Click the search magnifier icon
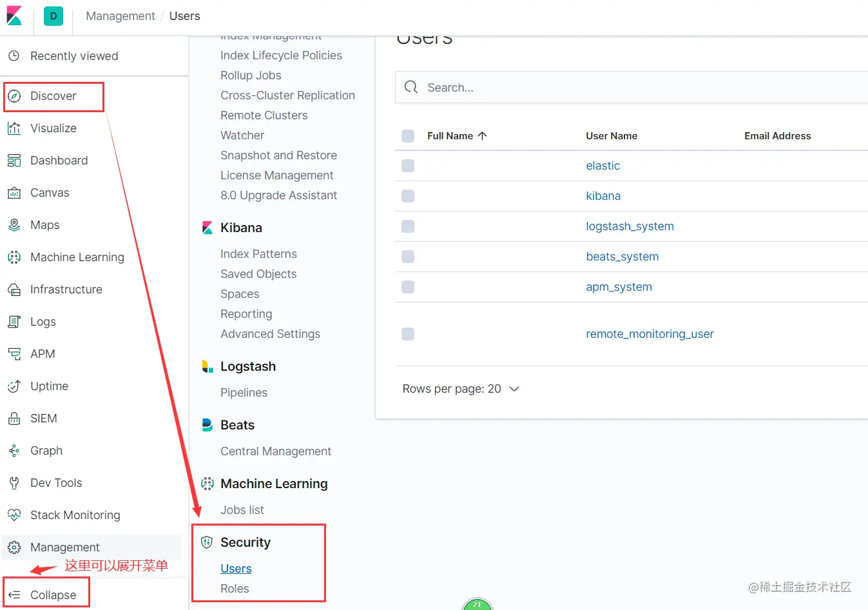Viewport: 868px width, 610px height. click(411, 87)
